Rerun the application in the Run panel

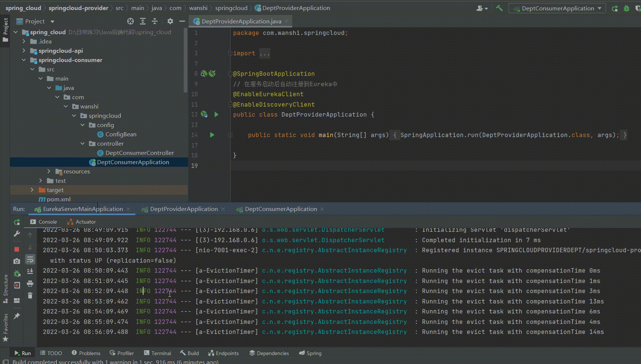pyautogui.click(x=17, y=222)
